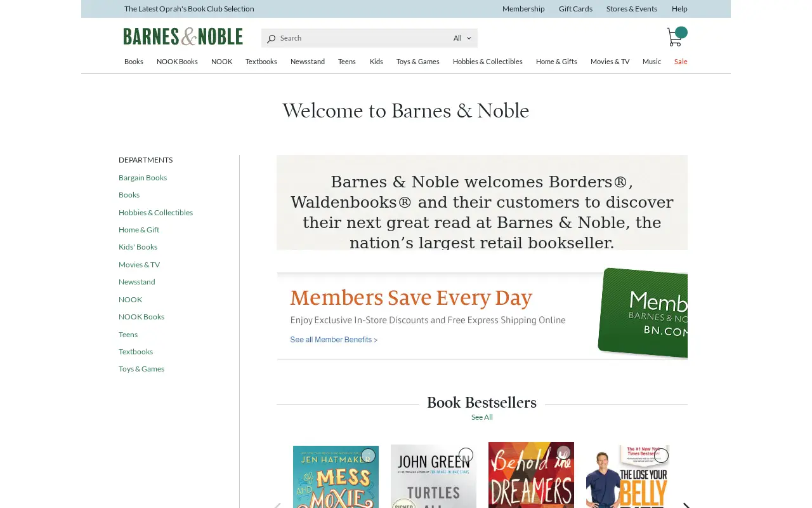Open the NOOK Books navigation menu
The width and height of the screenshot is (812, 508).
tap(177, 62)
